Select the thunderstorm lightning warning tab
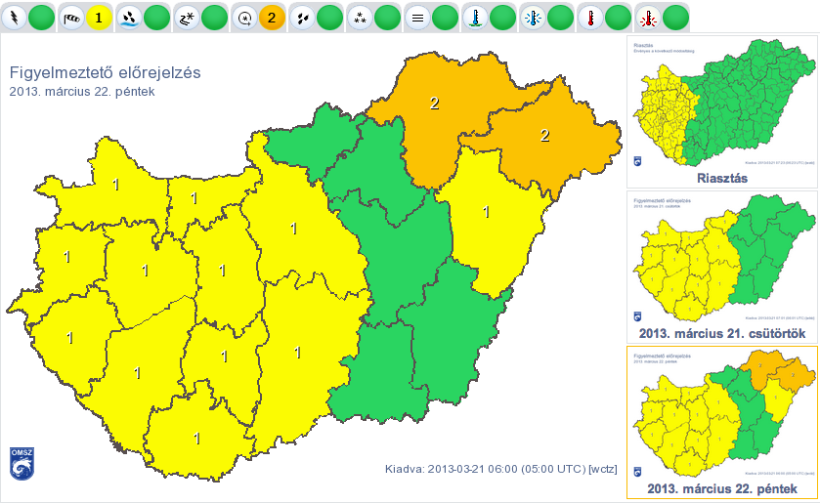 [x=14, y=17]
